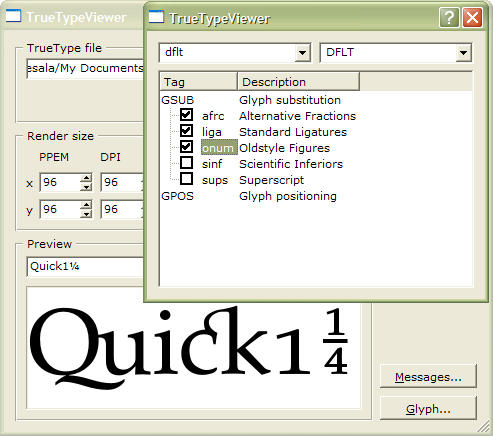Open the dflt script dropdown

point(302,53)
